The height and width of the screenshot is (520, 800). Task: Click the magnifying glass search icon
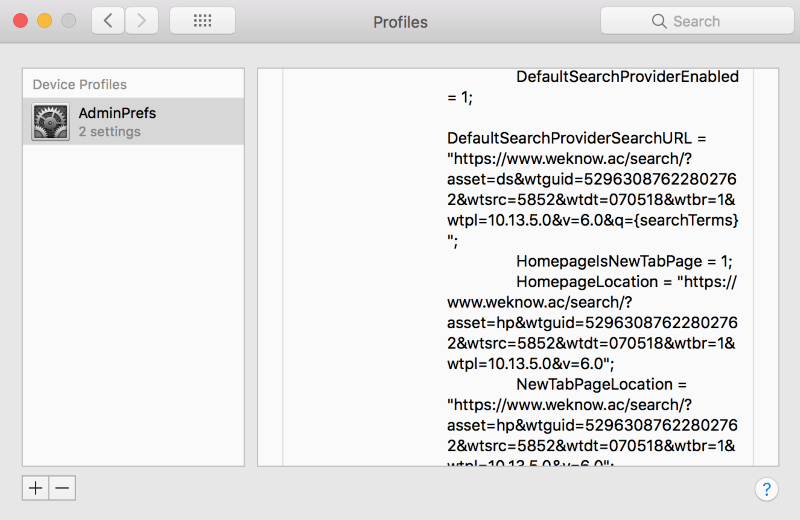[658, 21]
